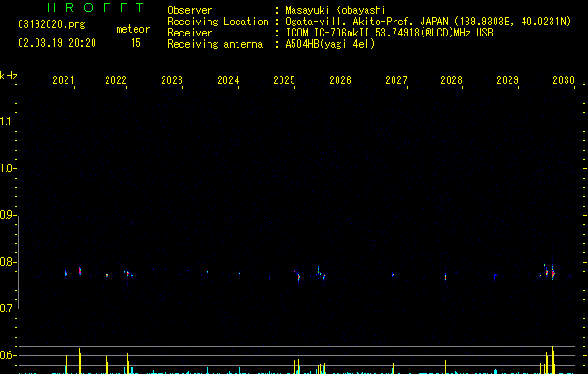Click the HROFFT title text
This screenshot has height=374, width=588.
(95, 7)
